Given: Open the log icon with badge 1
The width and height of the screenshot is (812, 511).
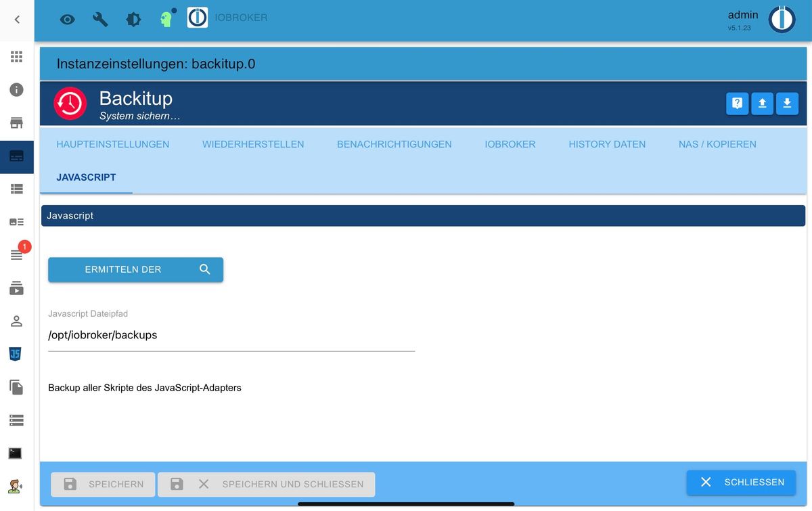Looking at the screenshot, I should pyautogui.click(x=16, y=254).
